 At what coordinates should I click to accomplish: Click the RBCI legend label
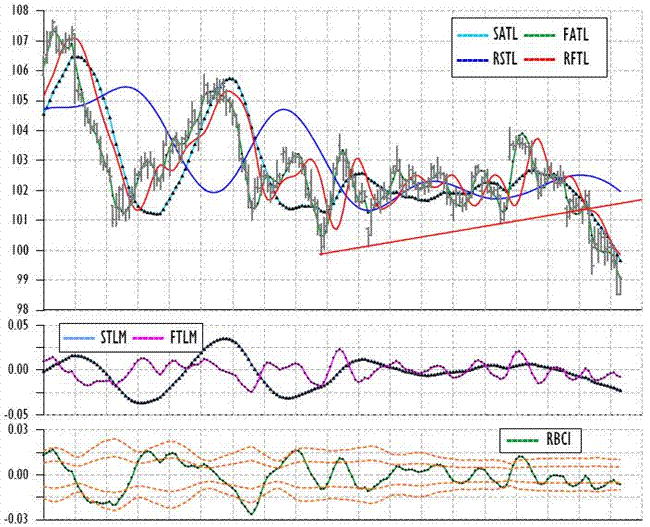[x=558, y=440]
